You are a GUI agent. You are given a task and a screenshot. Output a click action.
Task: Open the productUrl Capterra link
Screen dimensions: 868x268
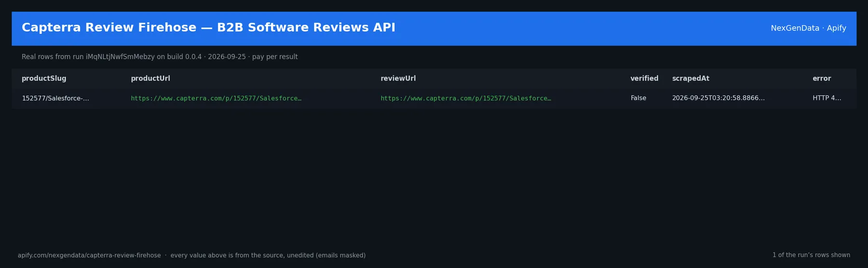tap(216, 98)
